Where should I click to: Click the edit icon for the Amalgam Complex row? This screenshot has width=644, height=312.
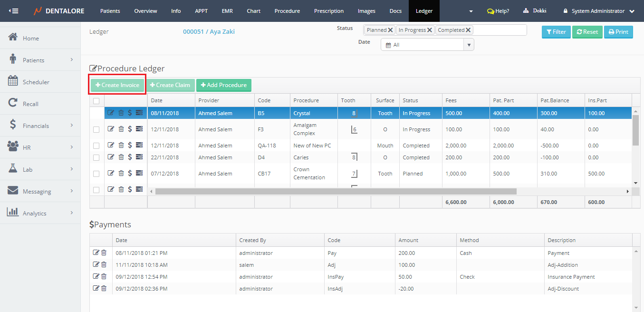[111, 129]
